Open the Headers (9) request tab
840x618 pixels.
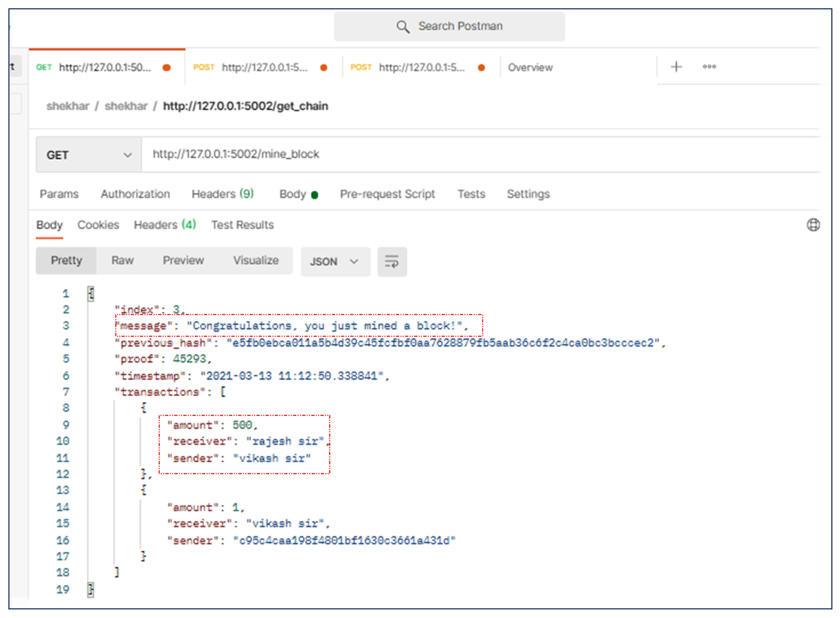coord(222,194)
